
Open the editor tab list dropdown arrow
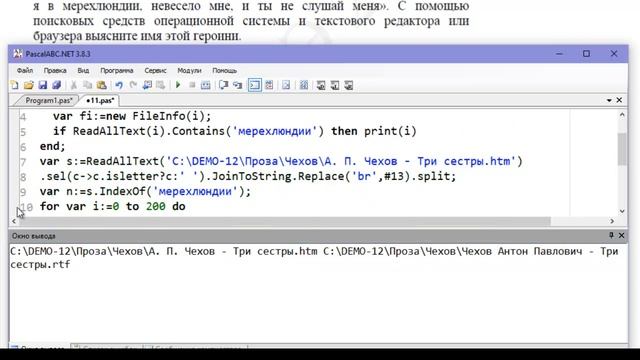(x=609, y=100)
